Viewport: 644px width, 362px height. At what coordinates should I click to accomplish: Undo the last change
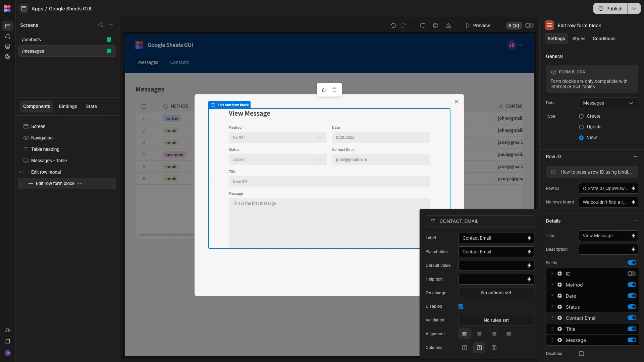393,25
